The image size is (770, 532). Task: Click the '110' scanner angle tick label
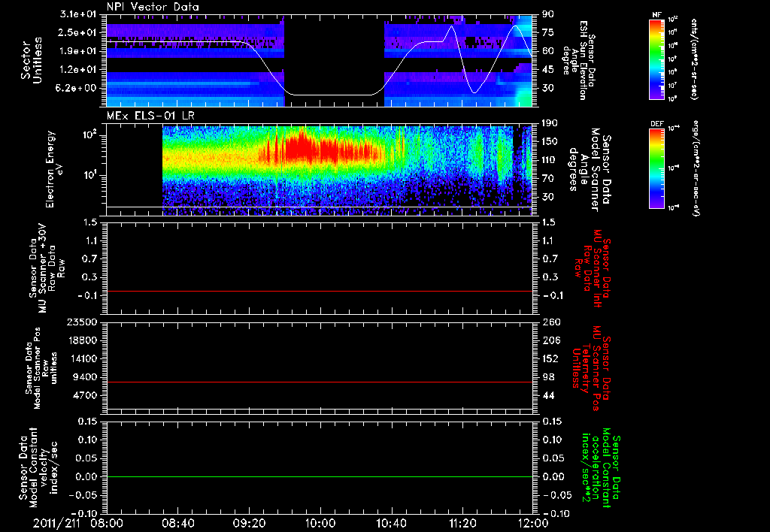(550, 160)
